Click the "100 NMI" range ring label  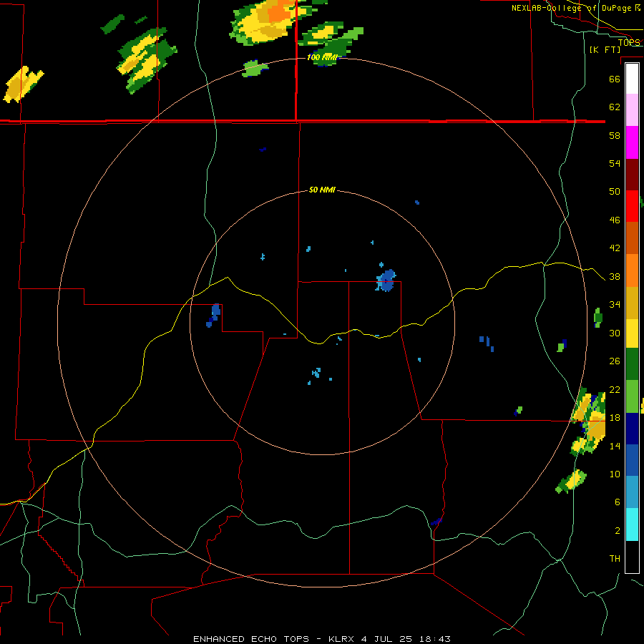[323, 57]
